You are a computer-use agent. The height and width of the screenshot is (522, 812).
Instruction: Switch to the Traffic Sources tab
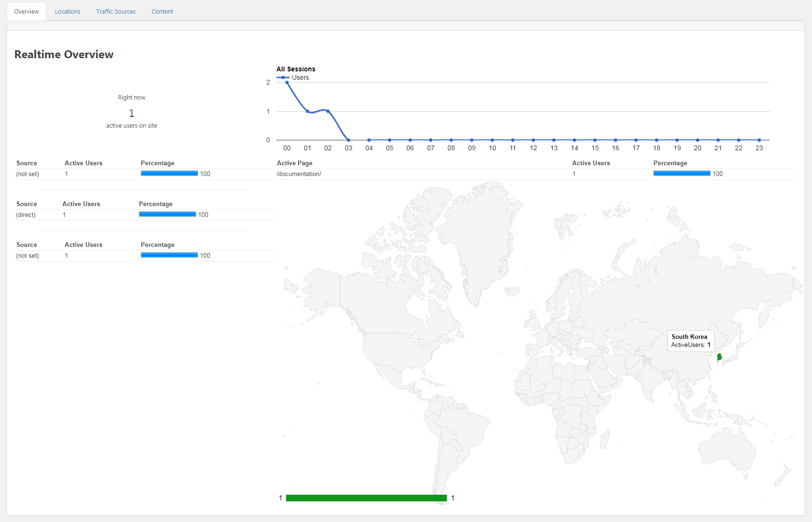(x=116, y=12)
